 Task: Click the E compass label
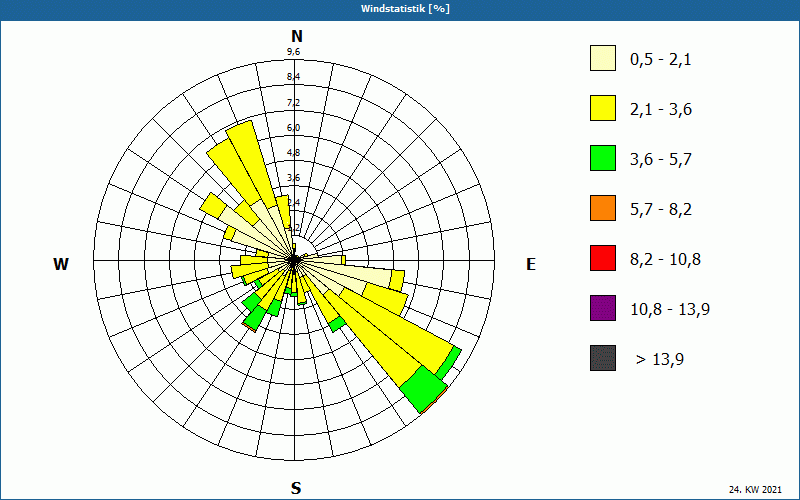click(531, 264)
